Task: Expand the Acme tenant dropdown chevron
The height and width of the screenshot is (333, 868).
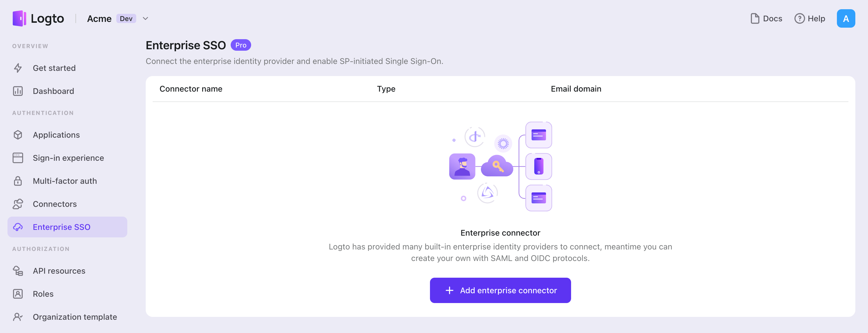Action: pos(145,18)
